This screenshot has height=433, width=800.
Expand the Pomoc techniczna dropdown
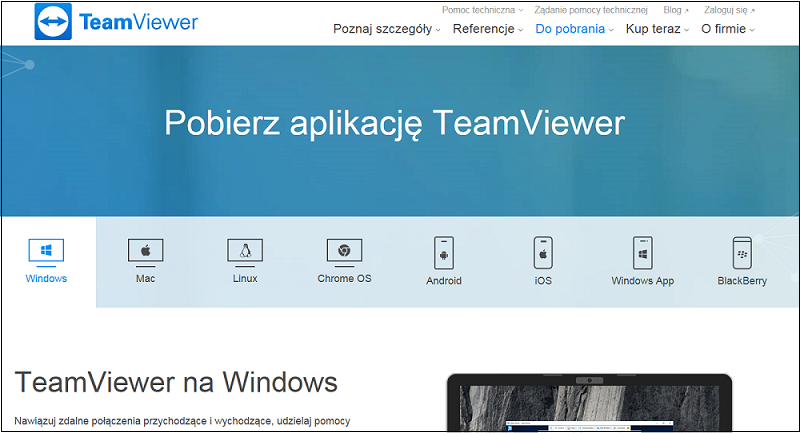(x=482, y=10)
